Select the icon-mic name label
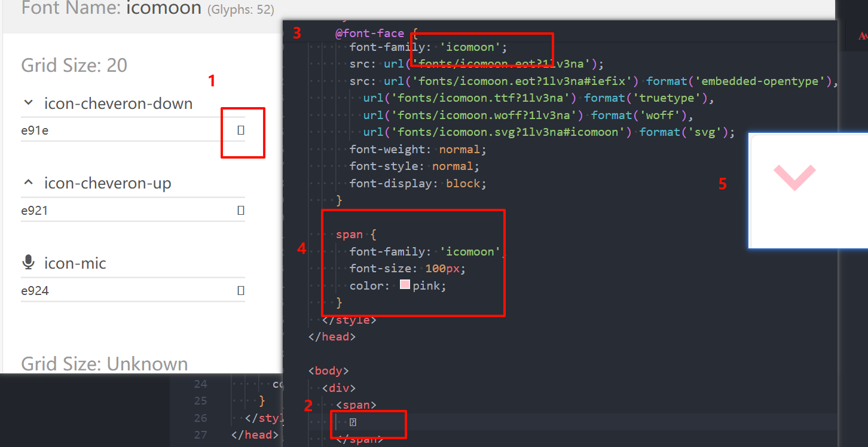868x447 pixels. [x=75, y=263]
